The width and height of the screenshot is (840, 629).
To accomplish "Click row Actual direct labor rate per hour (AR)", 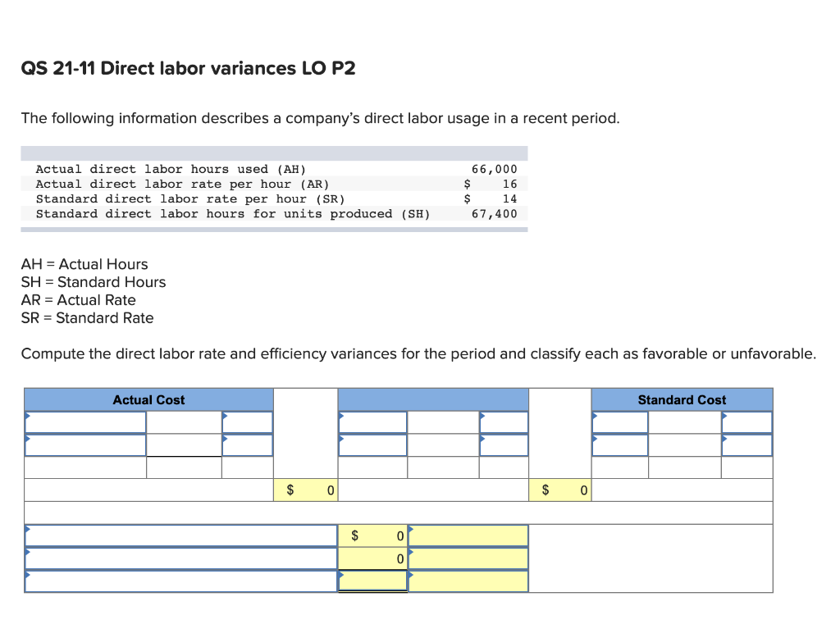I will (274, 184).
